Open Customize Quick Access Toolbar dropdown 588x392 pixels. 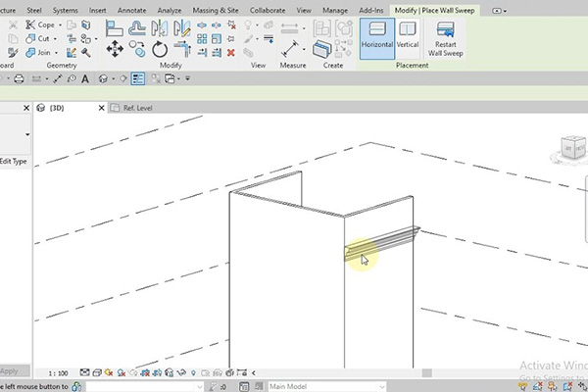(x=187, y=78)
